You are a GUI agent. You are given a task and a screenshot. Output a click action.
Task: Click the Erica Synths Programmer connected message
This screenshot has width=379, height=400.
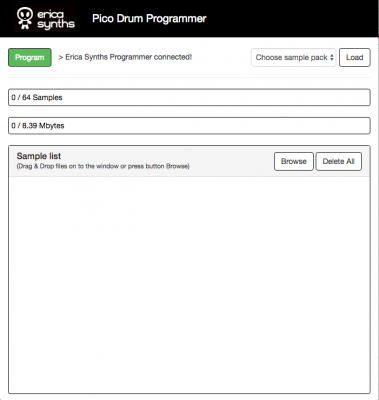coord(125,57)
